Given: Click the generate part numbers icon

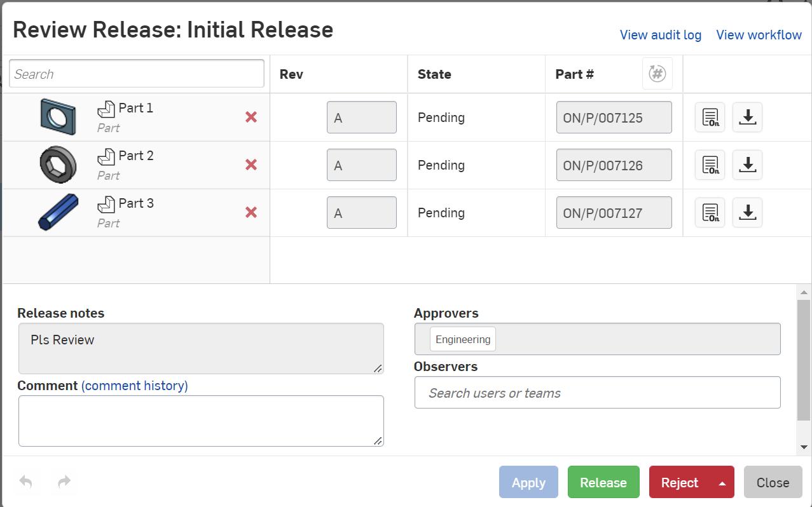Looking at the screenshot, I should click(x=657, y=73).
